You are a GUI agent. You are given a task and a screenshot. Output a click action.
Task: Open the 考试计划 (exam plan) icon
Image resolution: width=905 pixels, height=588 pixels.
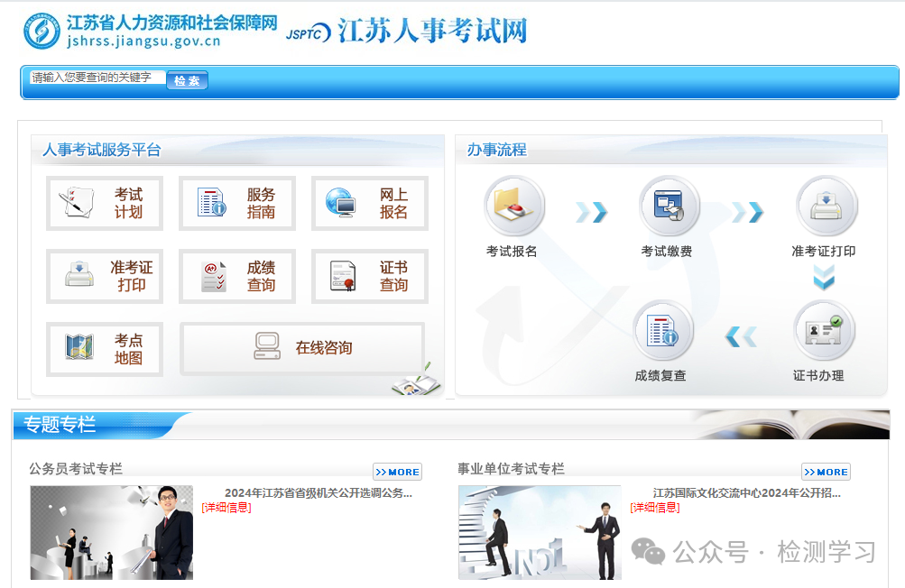(104, 203)
